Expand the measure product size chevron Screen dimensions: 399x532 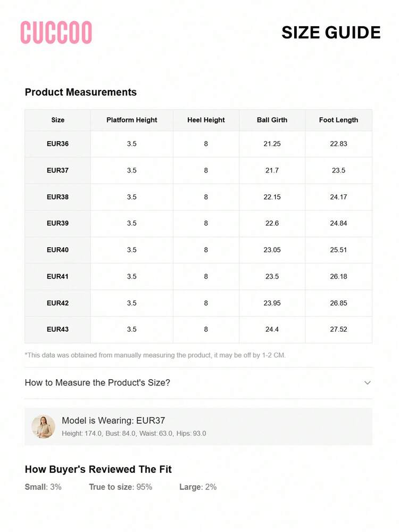[367, 383]
